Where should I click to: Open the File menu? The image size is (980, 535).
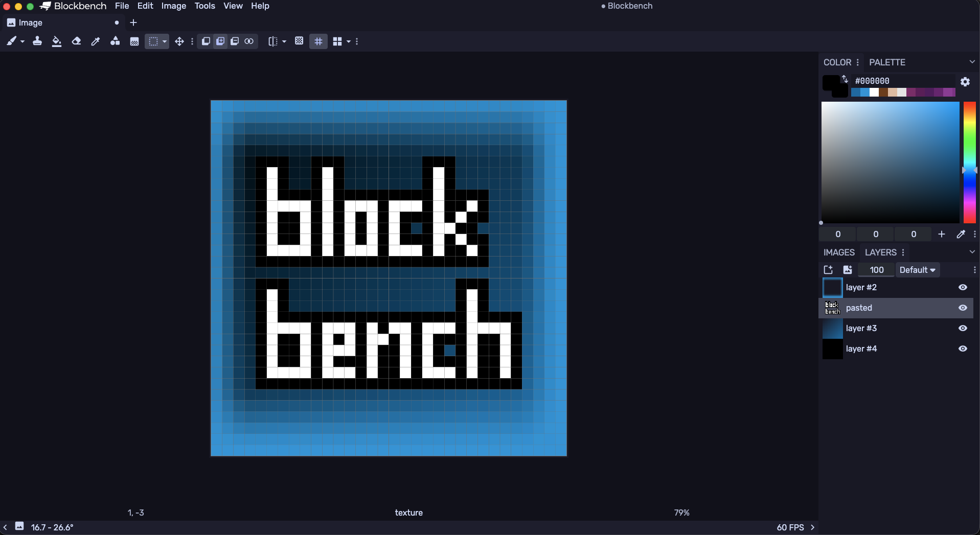tap(122, 6)
